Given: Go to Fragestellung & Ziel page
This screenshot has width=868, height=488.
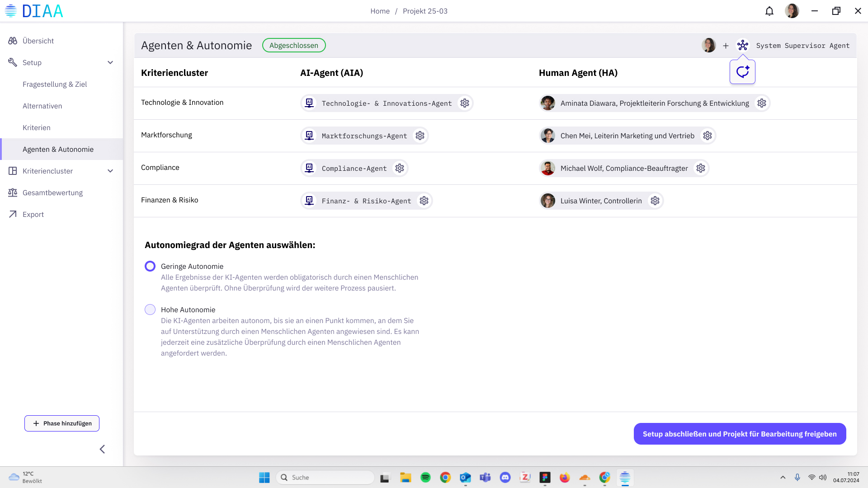Looking at the screenshot, I should pyautogui.click(x=55, y=84).
